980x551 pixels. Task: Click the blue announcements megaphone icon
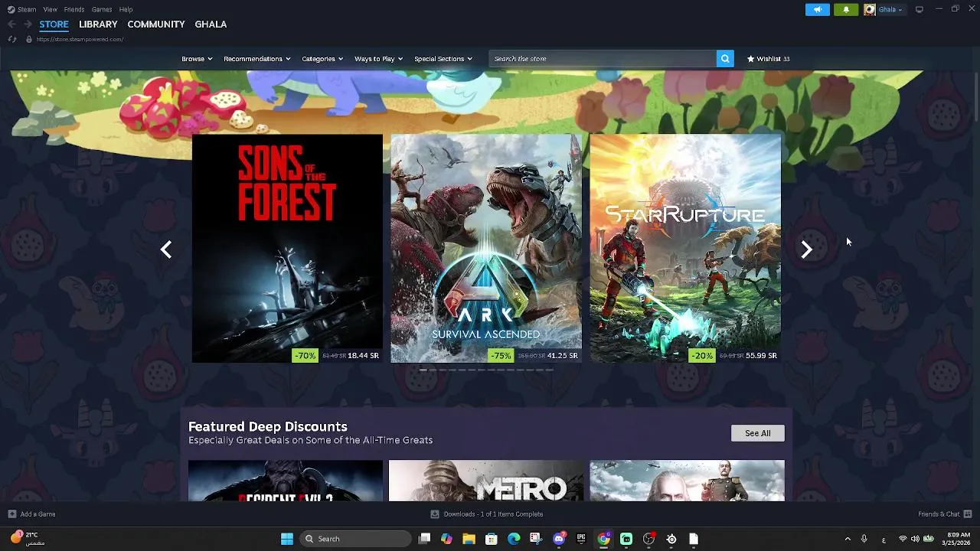817,9
